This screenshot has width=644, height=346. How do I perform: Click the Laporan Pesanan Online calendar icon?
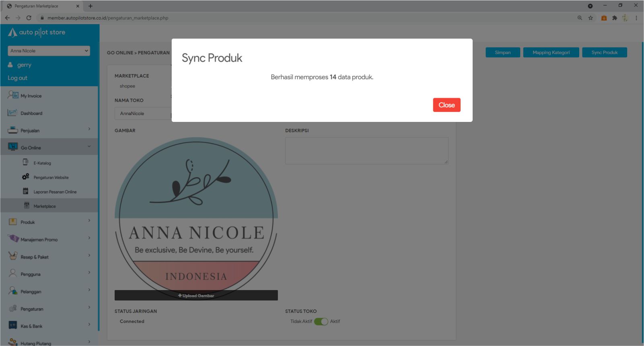click(26, 191)
